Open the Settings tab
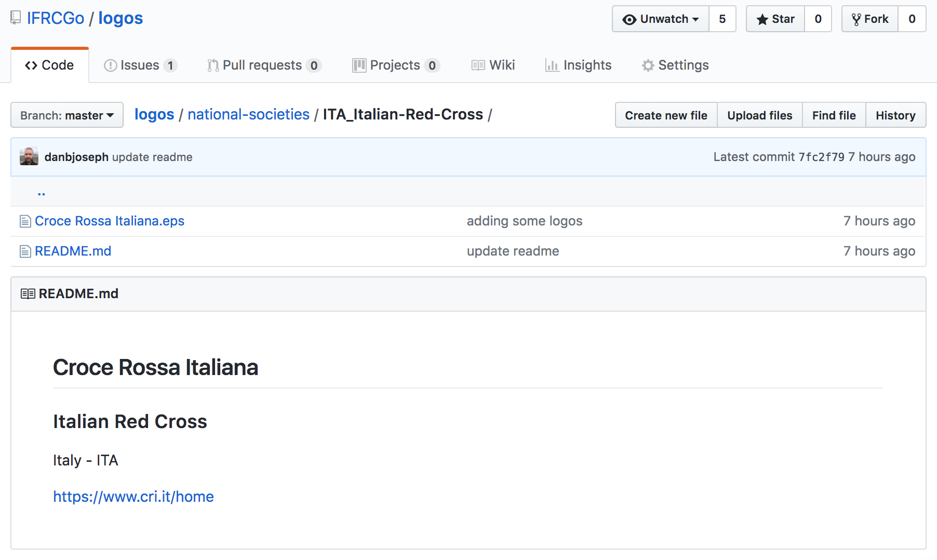Screen dimensions: 937x560 675,65
